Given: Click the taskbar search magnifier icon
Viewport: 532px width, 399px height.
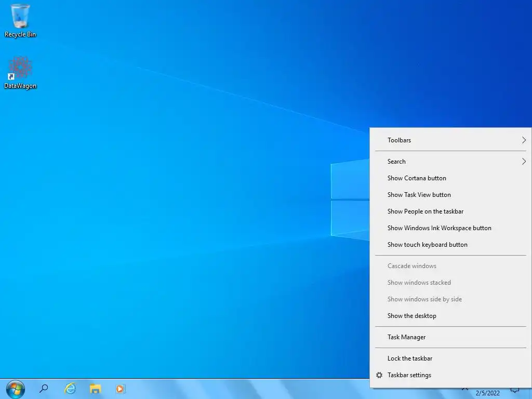Looking at the screenshot, I should 44,389.
